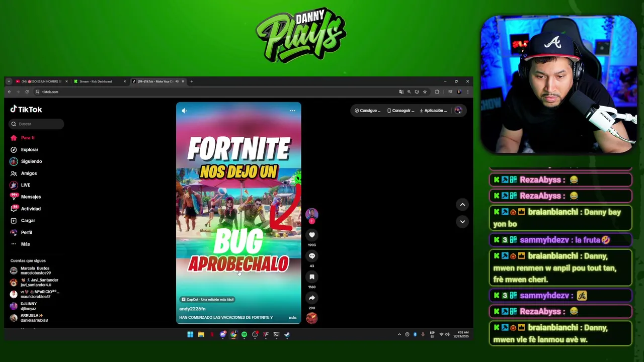Click the 'Aplicación...' download button
This screenshot has height=362, width=644.
433,111
